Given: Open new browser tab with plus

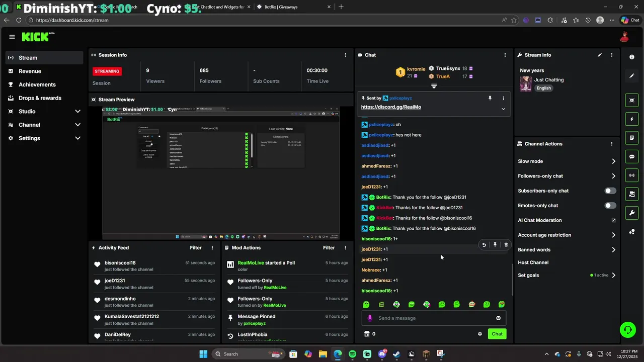Looking at the screenshot, I should [341, 7].
